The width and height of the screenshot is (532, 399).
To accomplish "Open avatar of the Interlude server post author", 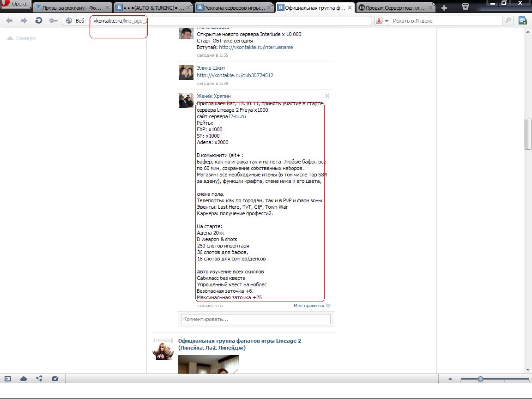I will [186, 34].
